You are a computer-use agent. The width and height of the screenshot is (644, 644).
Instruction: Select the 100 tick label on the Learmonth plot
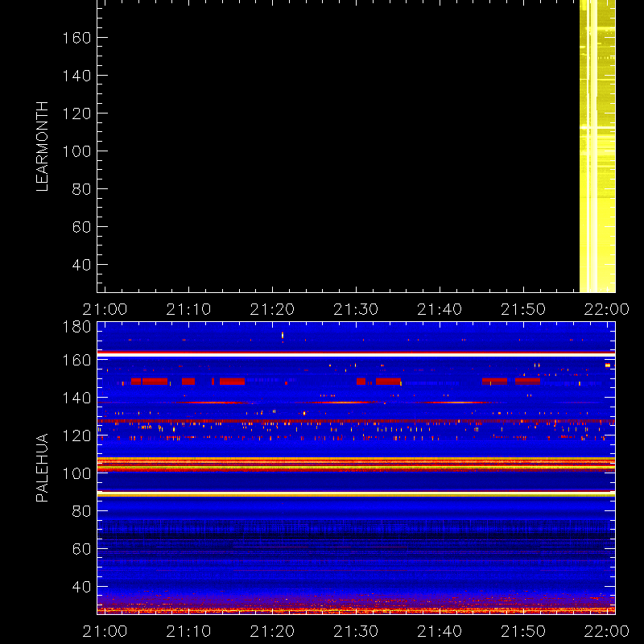(x=76, y=151)
